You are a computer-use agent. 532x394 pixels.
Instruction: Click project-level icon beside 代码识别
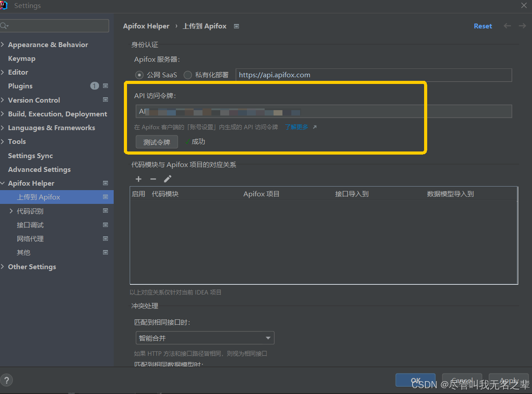tap(106, 211)
